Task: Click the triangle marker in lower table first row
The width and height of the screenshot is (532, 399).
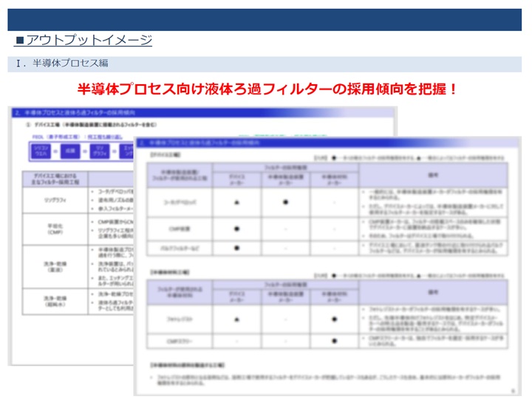Action: pyautogui.click(x=237, y=320)
